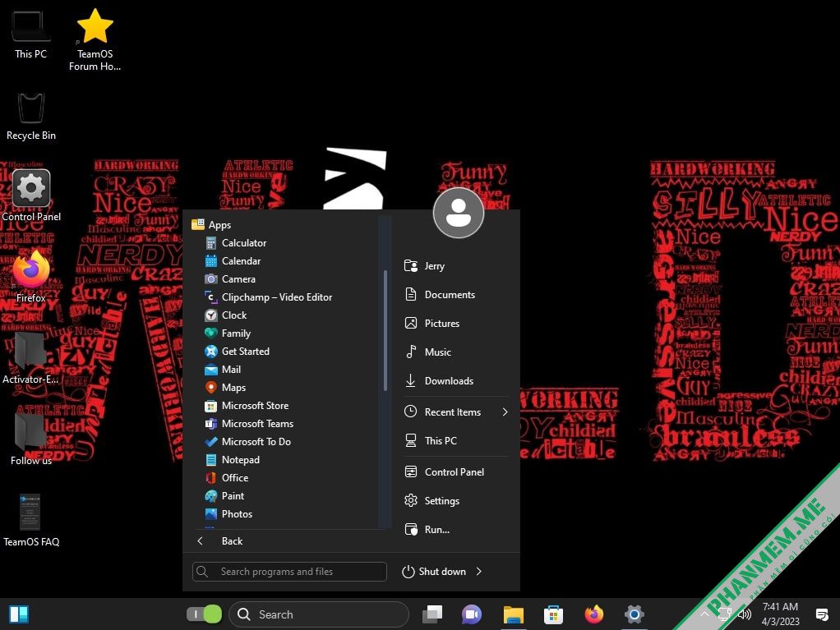Click the network tray icon
The image size is (840, 630).
(725, 614)
